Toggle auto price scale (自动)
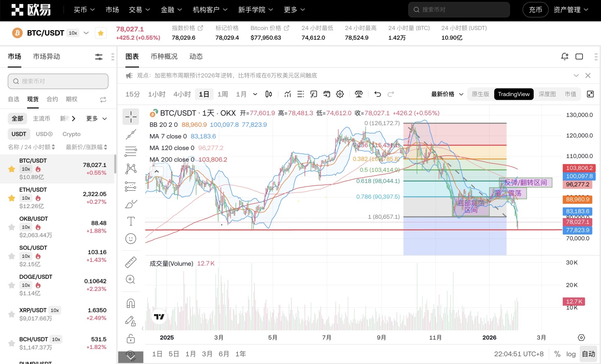The height and width of the screenshot is (364, 601). tap(589, 354)
